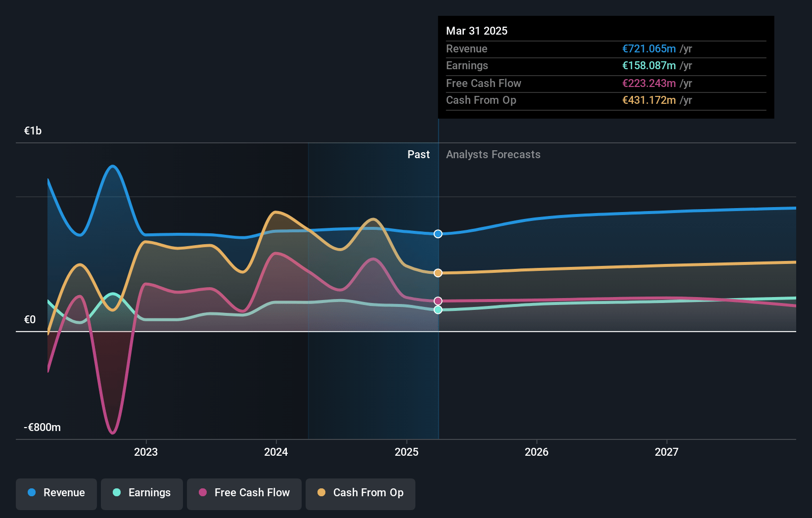
Task: Click the 2025 x-axis label
Action: (406, 452)
